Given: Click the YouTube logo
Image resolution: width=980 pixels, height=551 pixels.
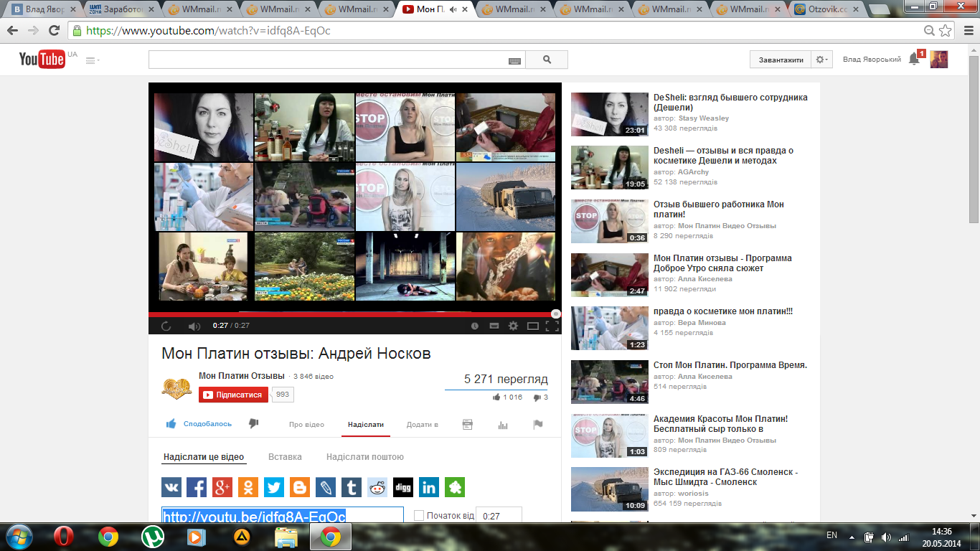Looking at the screenshot, I should [42, 60].
